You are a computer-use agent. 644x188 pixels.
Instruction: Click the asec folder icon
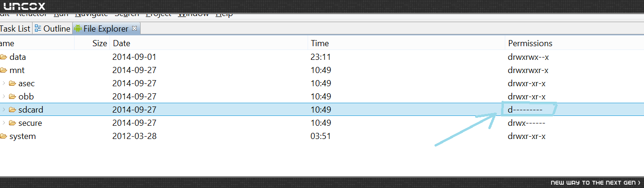coord(13,83)
